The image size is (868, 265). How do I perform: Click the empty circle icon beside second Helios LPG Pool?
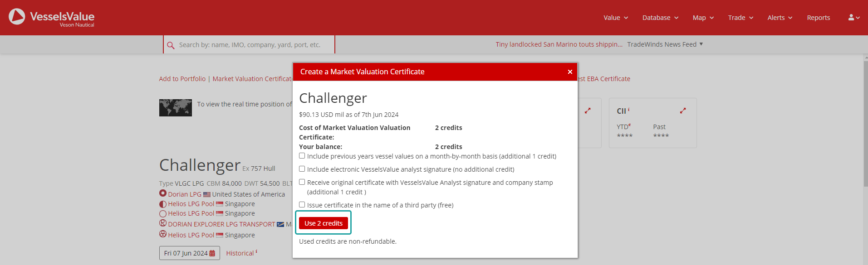click(163, 214)
